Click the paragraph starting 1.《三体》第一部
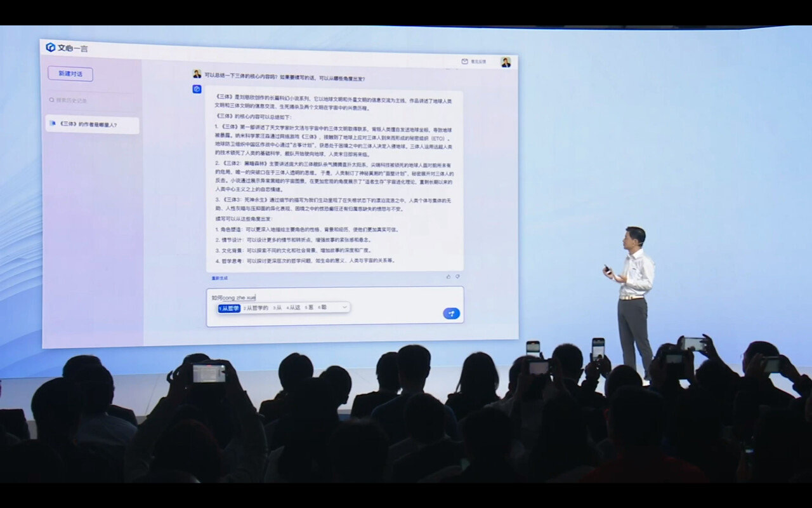This screenshot has width=812, height=508. [x=333, y=142]
